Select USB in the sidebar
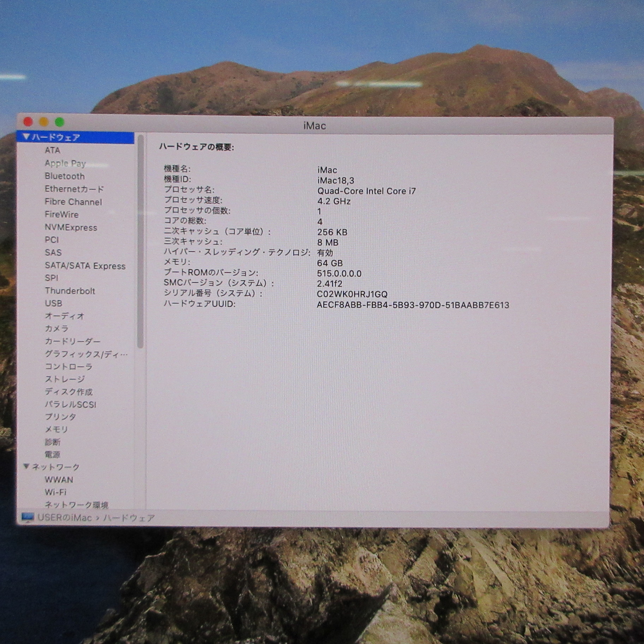The image size is (644, 644). click(53, 303)
